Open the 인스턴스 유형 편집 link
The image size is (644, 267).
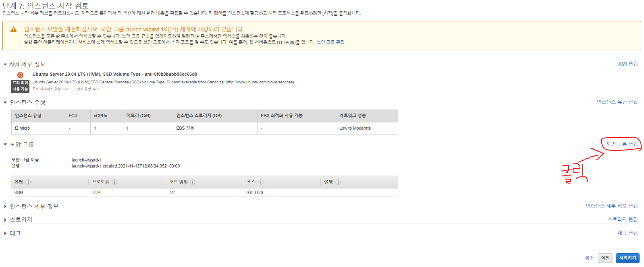617,102
